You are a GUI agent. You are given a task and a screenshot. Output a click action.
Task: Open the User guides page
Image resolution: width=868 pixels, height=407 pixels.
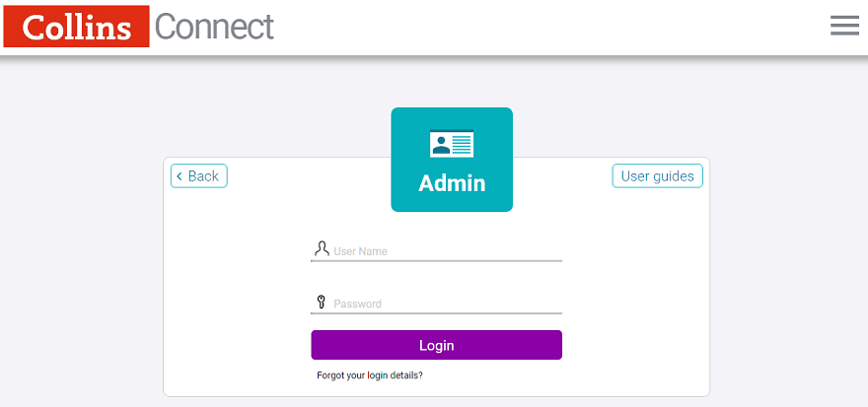(657, 176)
